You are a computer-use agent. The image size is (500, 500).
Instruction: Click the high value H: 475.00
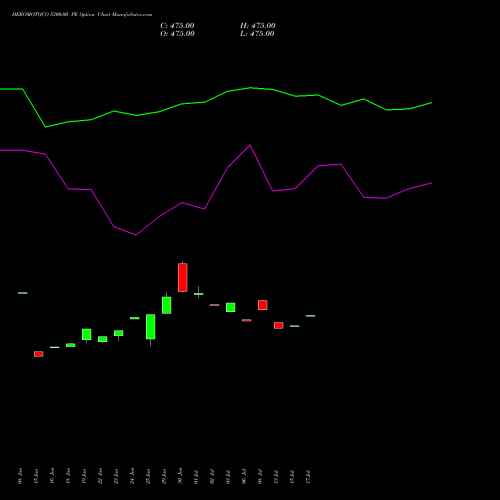pyautogui.click(x=258, y=26)
